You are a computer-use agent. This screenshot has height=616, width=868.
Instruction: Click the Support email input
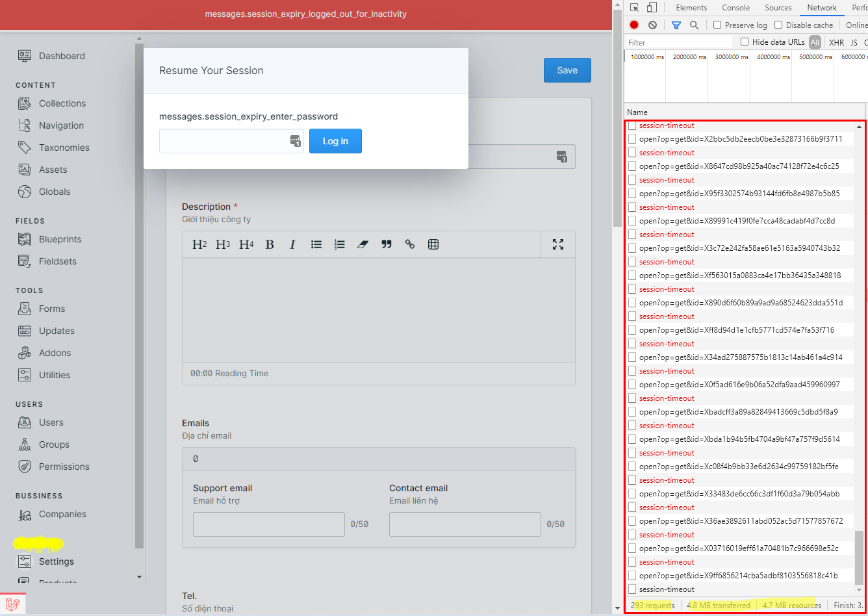[269, 524]
